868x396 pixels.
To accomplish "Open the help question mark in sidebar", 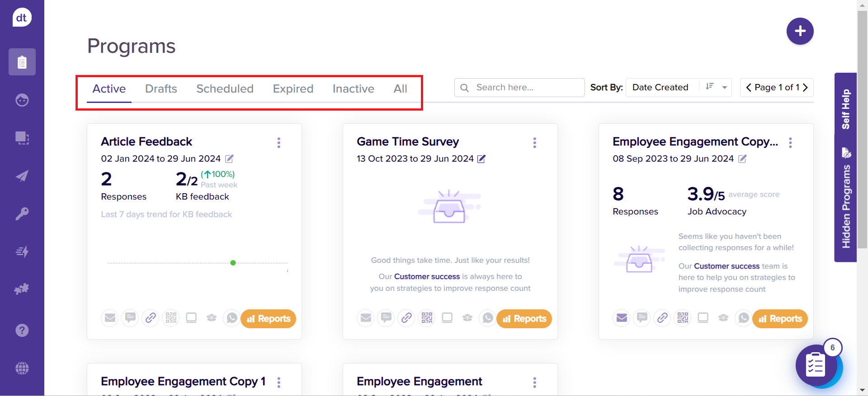I will point(22,330).
